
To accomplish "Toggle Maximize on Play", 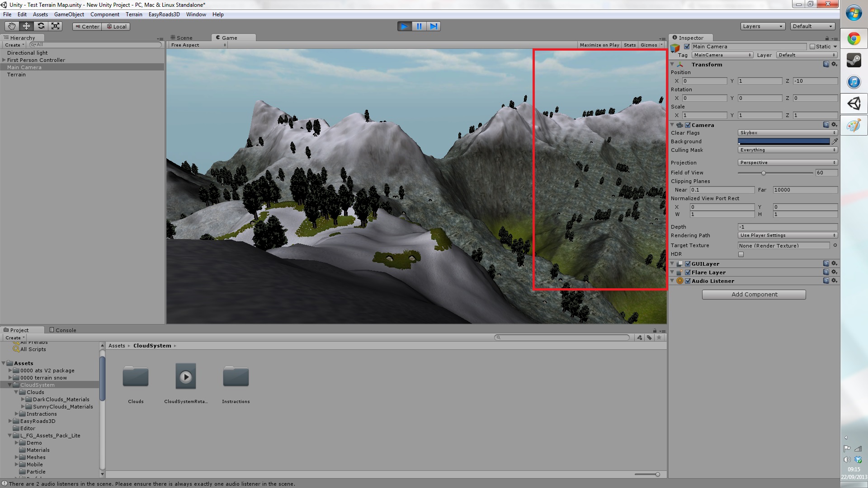I will (599, 45).
